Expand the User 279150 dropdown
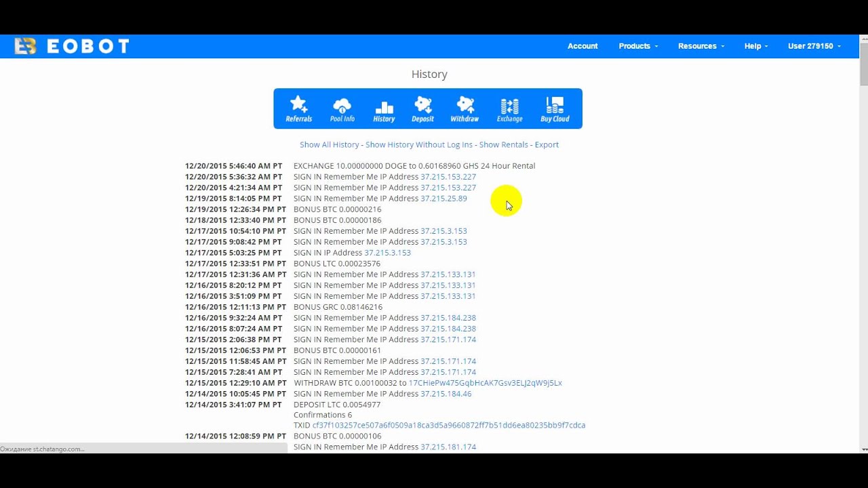 tap(814, 46)
